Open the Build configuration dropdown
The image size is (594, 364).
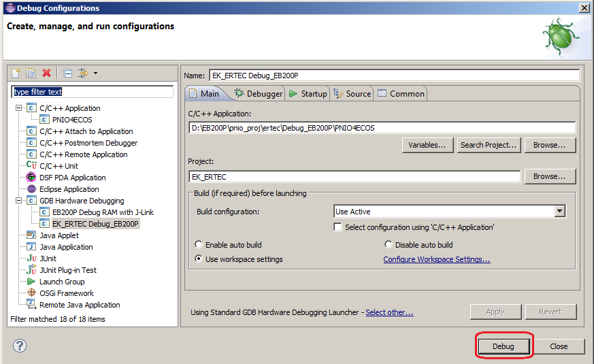[x=559, y=212]
